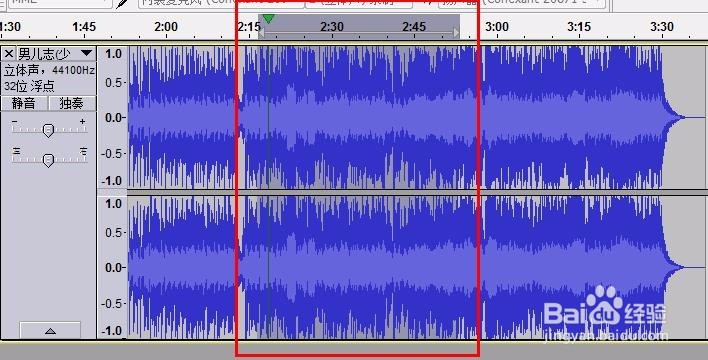The image size is (708, 360).
Task: Click the 3:30 mark on the timeline ruler
Action: coord(662,27)
